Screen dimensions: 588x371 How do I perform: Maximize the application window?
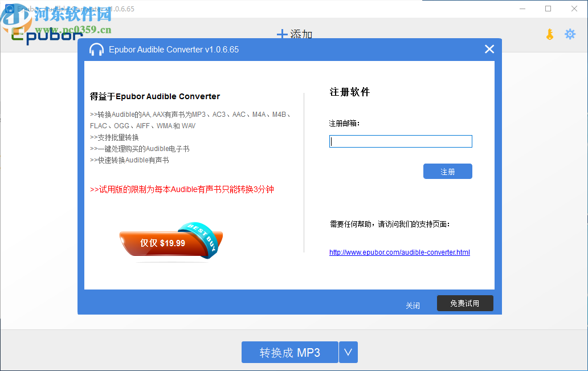click(548, 9)
